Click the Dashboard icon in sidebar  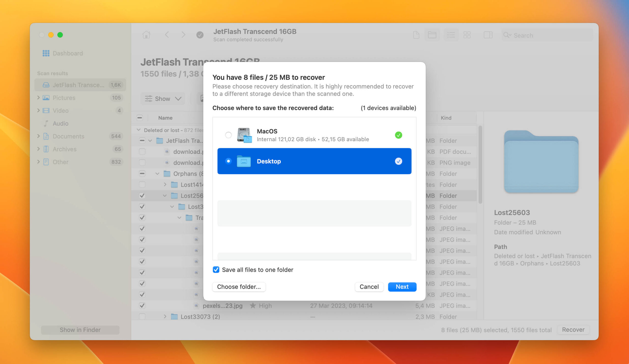[45, 53]
